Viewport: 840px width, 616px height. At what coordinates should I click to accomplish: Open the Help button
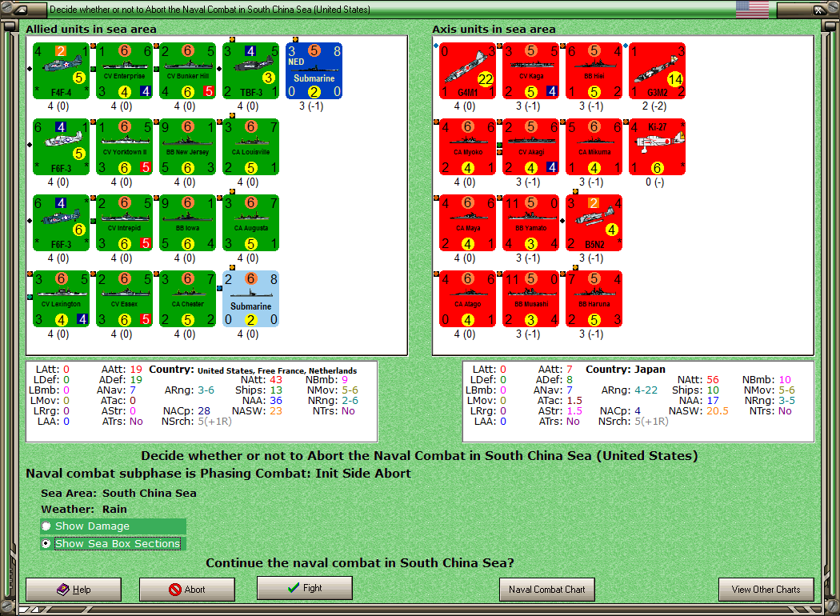74,590
